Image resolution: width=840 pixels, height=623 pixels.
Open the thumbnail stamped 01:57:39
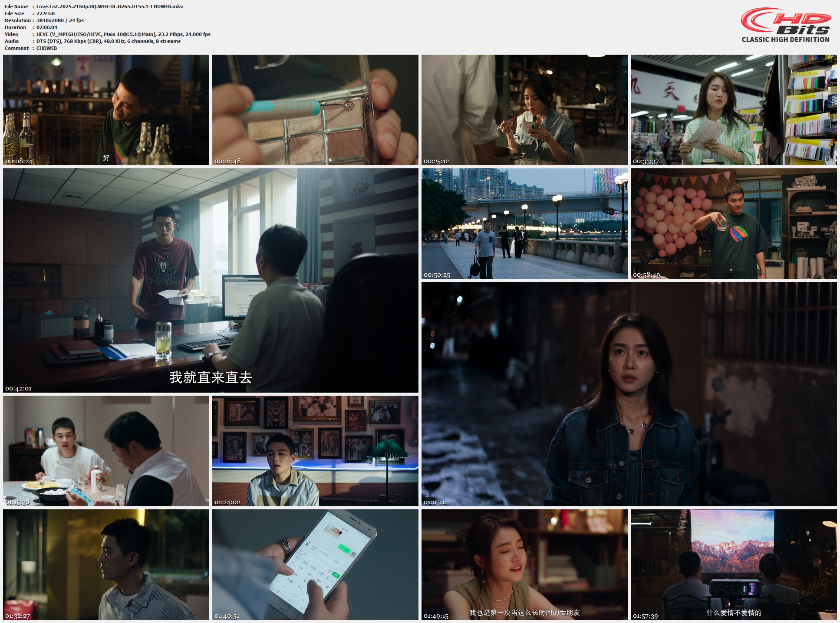pos(734,565)
